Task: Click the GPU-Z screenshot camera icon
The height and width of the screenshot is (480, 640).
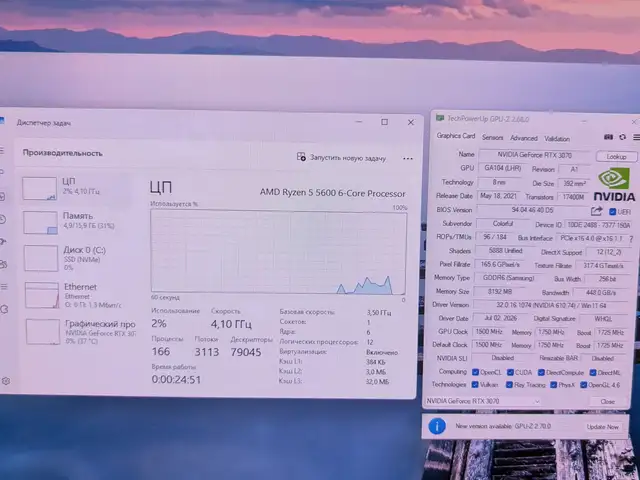Action: 608,137
